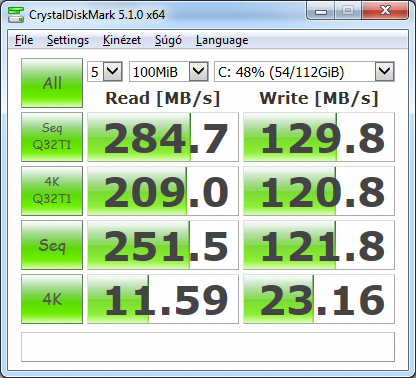Click the CrystalDiskMark app icon in title bar
Image resolution: width=416 pixels, height=378 pixels.
tap(16, 14)
